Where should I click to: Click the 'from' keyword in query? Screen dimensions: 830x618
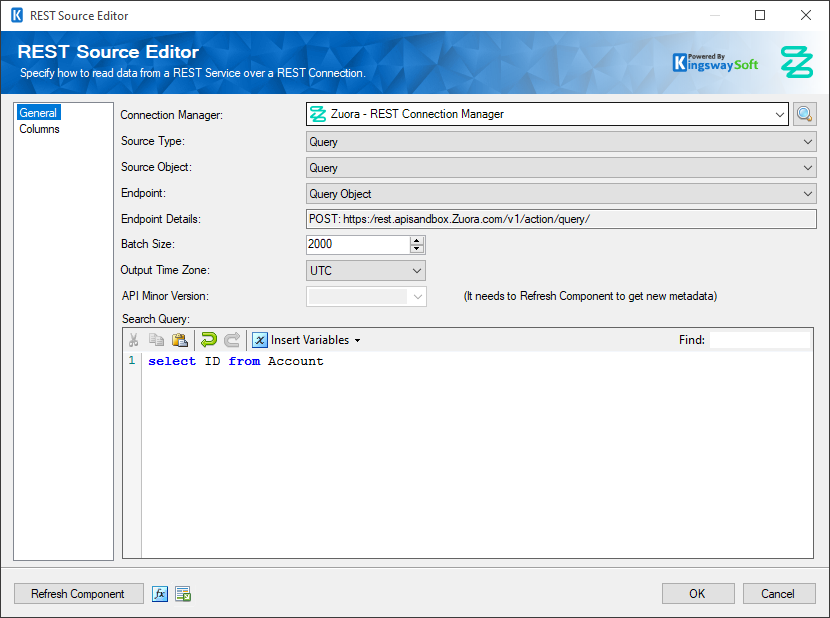pos(245,361)
